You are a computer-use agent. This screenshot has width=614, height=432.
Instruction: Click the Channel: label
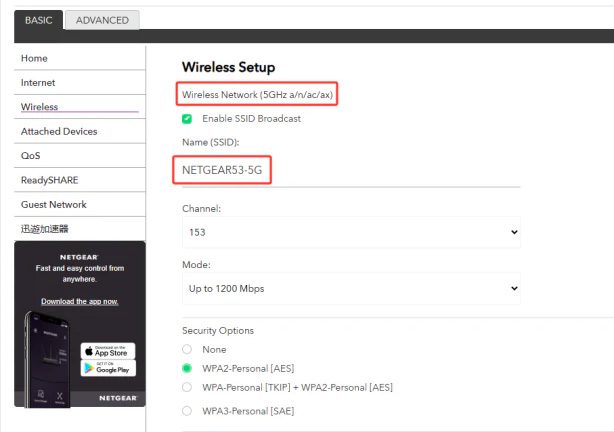pyautogui.click(x=201, y=208)
